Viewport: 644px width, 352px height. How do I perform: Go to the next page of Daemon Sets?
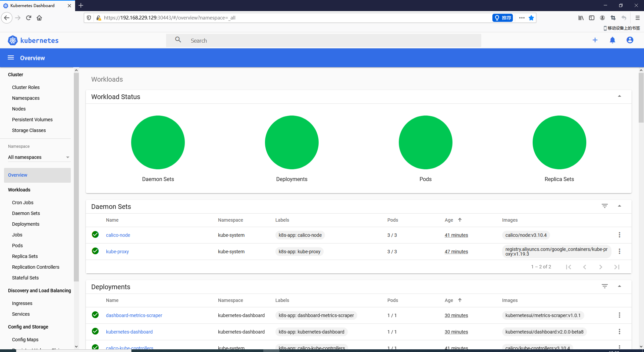pos(601,267)
